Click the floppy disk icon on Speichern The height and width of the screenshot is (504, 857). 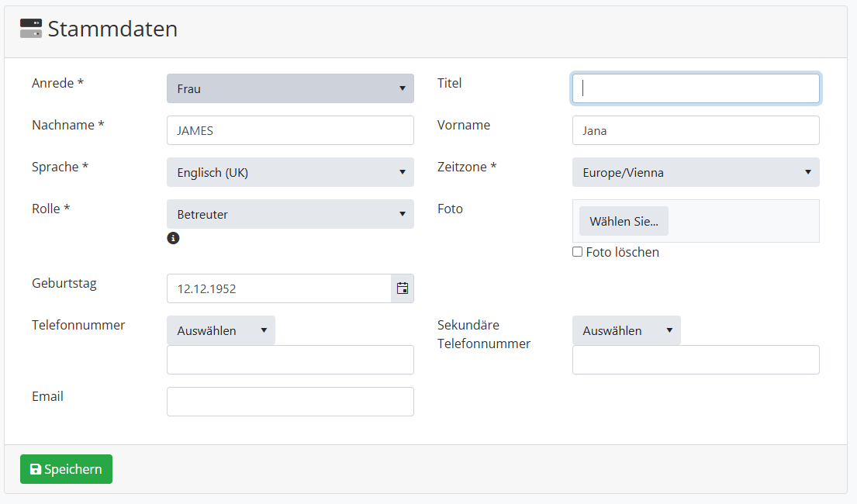(35, 469)
